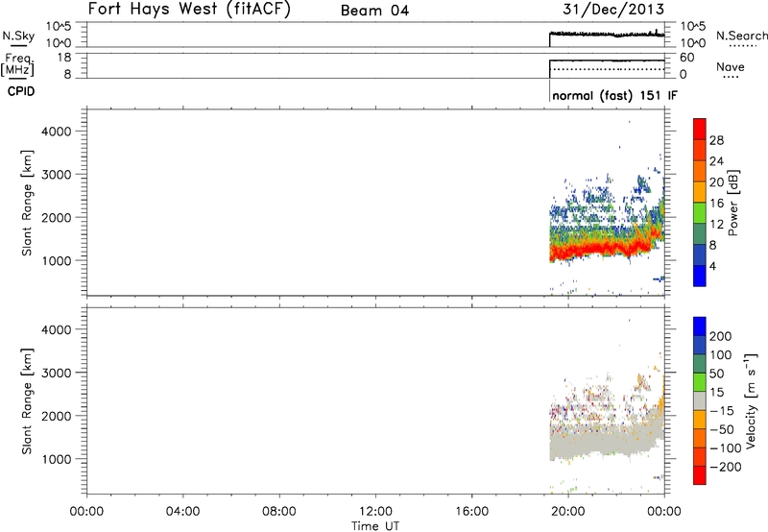The width and height of the screenshot is (768, 532).
Task: Click the '20:00' time tick label
Action: point(568,512)
